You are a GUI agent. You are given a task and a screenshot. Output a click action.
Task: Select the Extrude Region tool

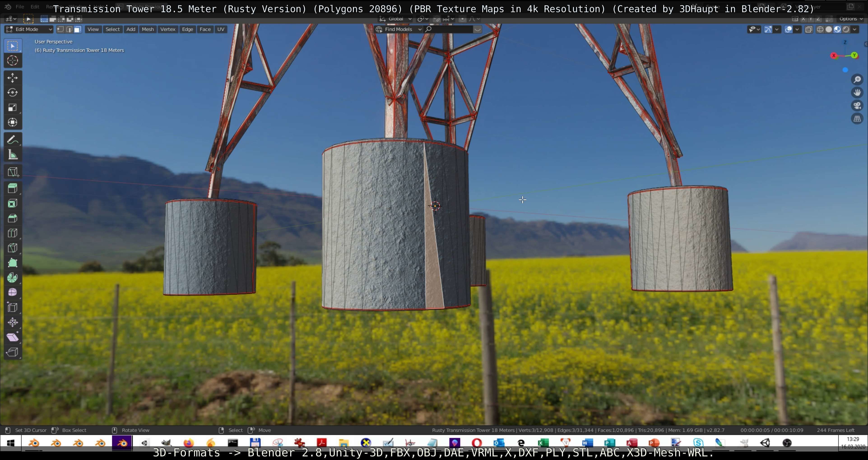click(12, 188)
